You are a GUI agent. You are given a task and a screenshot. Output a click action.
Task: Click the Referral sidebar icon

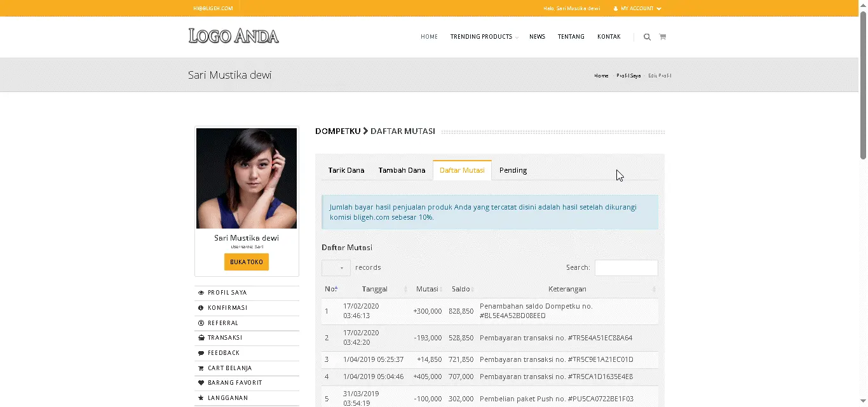tap(201, 323)
